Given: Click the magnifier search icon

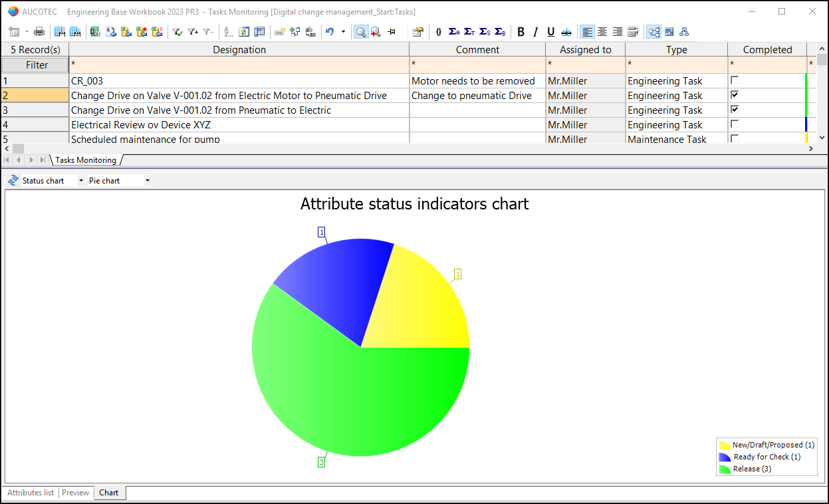Looking at the screenshot, I should [x=360, y=31].
